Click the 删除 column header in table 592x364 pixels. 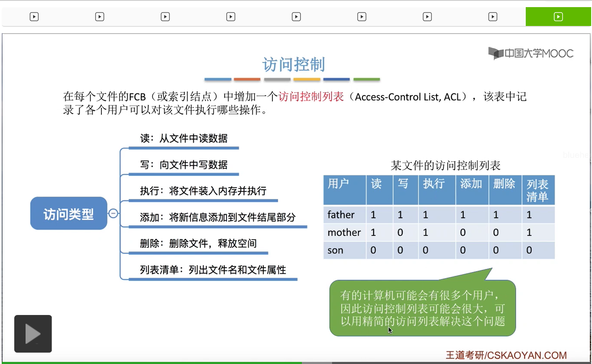[506, 190]
